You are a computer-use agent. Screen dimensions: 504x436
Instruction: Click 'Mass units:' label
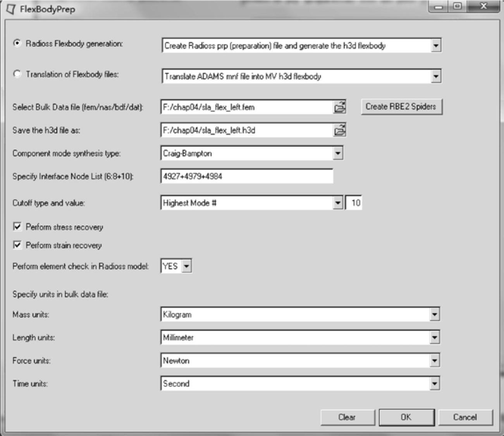pos(31,315)
